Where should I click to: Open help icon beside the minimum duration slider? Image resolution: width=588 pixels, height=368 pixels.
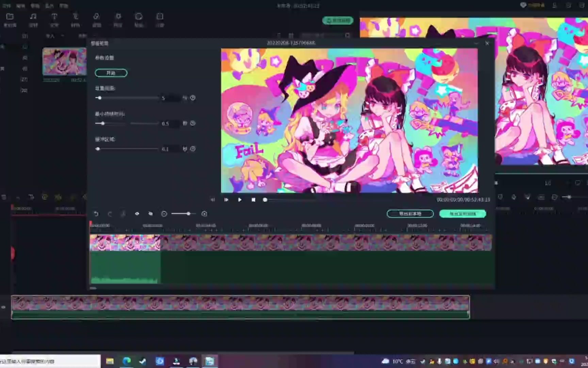tap(193, 123)
